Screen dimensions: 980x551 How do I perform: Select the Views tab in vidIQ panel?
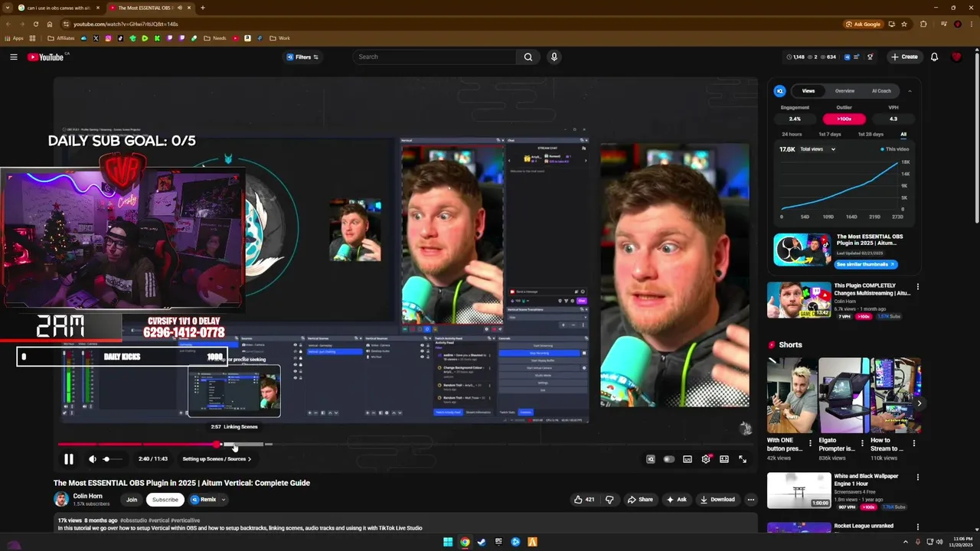point(808,91)
